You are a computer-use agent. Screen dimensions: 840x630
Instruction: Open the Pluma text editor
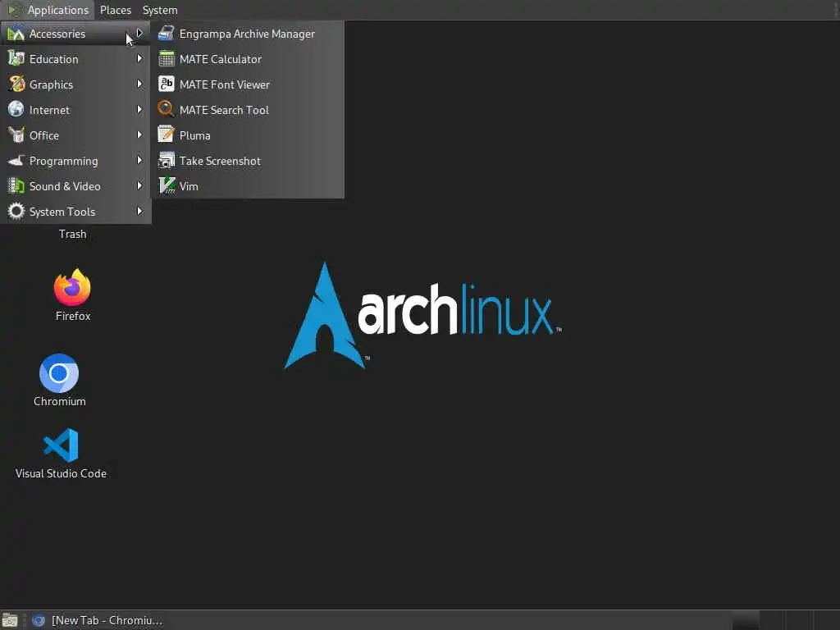click(x=247, y=135)
